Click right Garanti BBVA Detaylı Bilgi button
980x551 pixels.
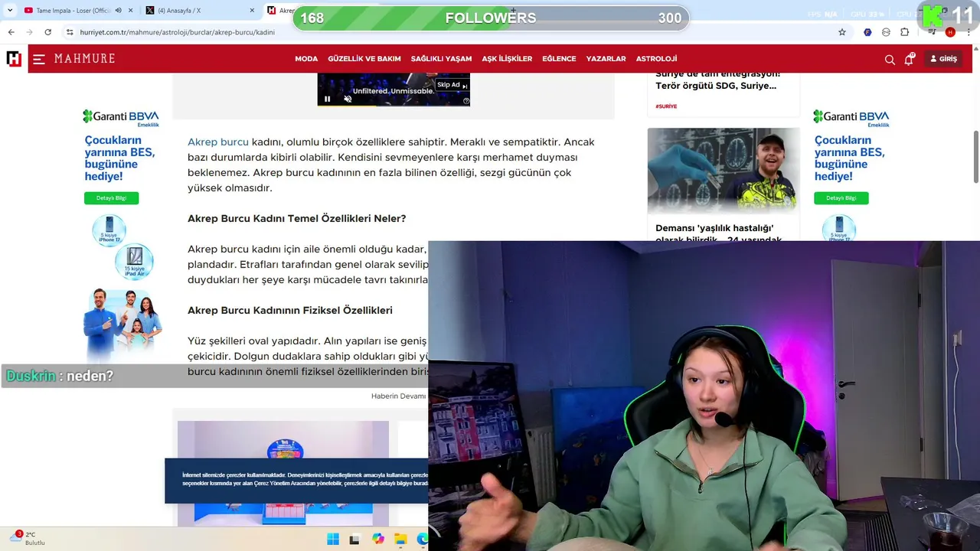coord(841,198)
